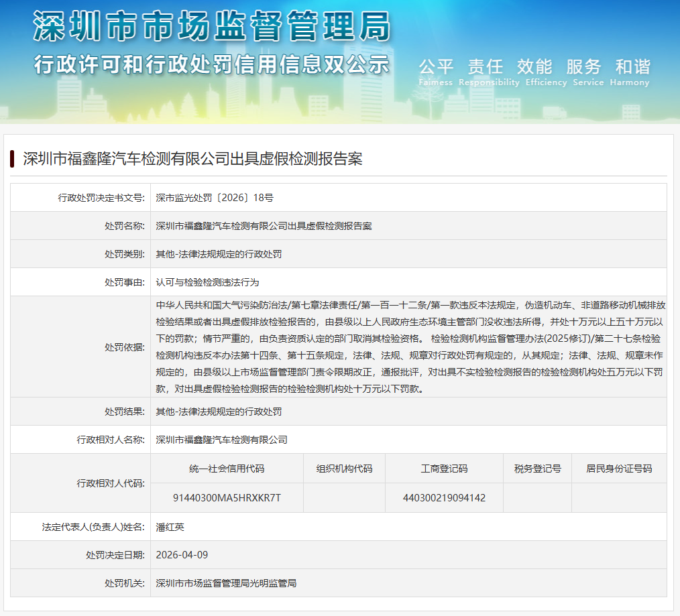
Task: Select the decision number 深市监光处罚〔2026〕18号
Action: pos(214,198)
